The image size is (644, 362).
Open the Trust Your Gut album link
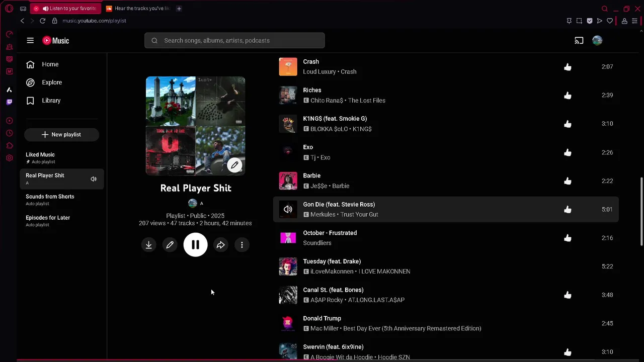[x=359, y=215]
